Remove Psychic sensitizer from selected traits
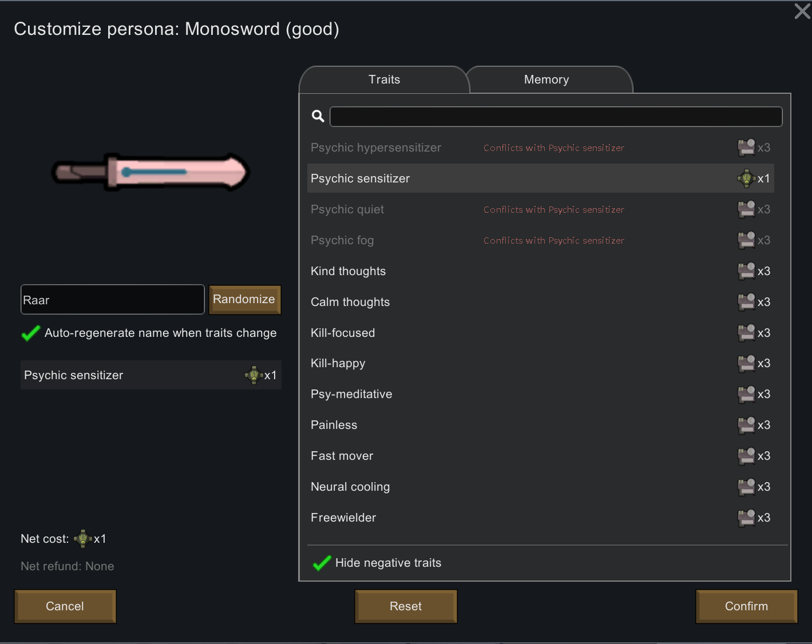This screenshot has width=812, height=644. point(151,375)
